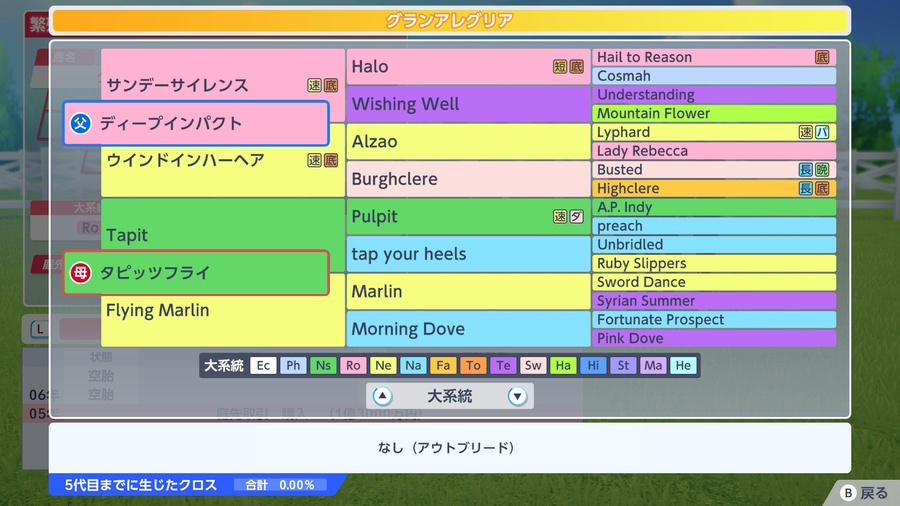Click the Sw lineage legend chip
Viewport: 900px width, 506px height.
tap(533, 365)
